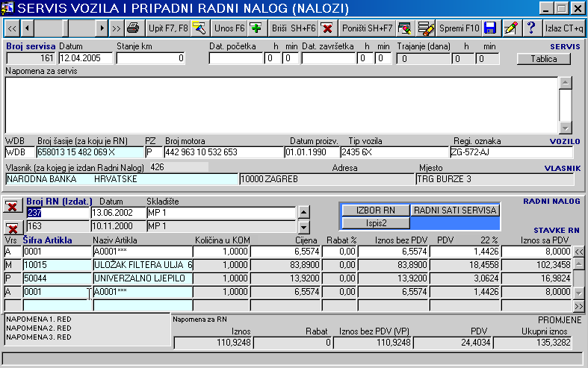Click the Poništi SH+F7 cancel button

(x=367, y=28)
